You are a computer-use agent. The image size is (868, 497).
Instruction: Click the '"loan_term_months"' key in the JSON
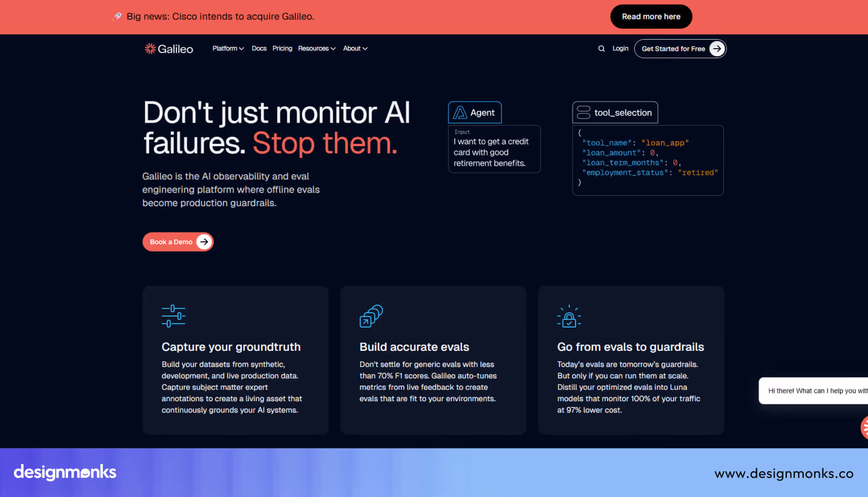coord(623,163)
